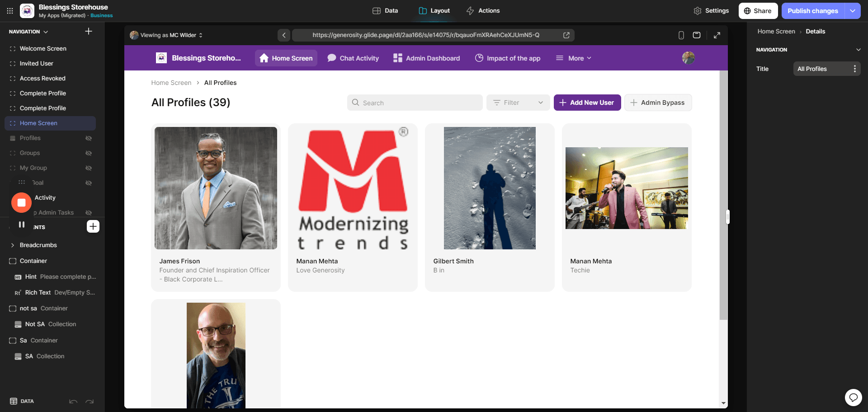Click the preview URL address bar
This screenshot has height=412, width=868.
(425, 35)
